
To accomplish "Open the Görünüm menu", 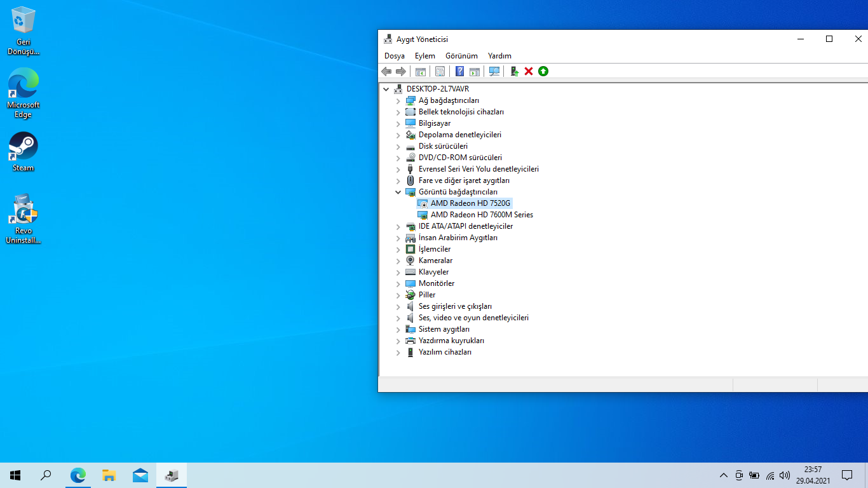I will 461,56.
